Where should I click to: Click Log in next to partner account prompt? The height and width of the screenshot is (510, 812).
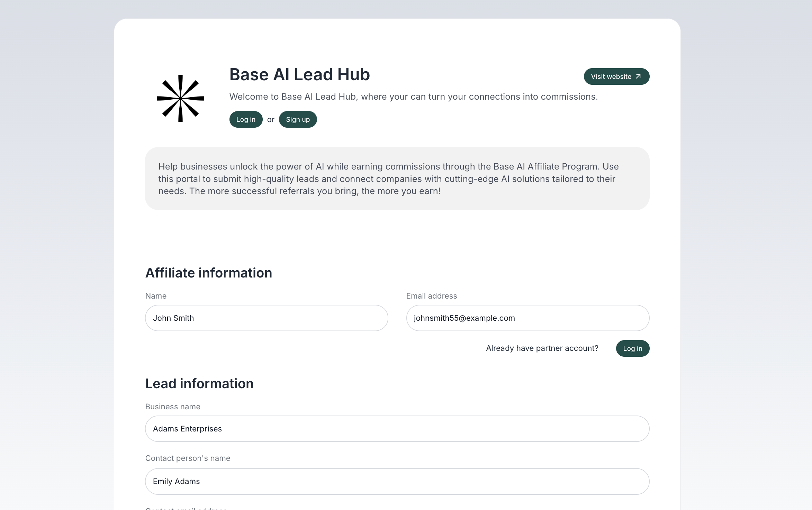point(632,348)
